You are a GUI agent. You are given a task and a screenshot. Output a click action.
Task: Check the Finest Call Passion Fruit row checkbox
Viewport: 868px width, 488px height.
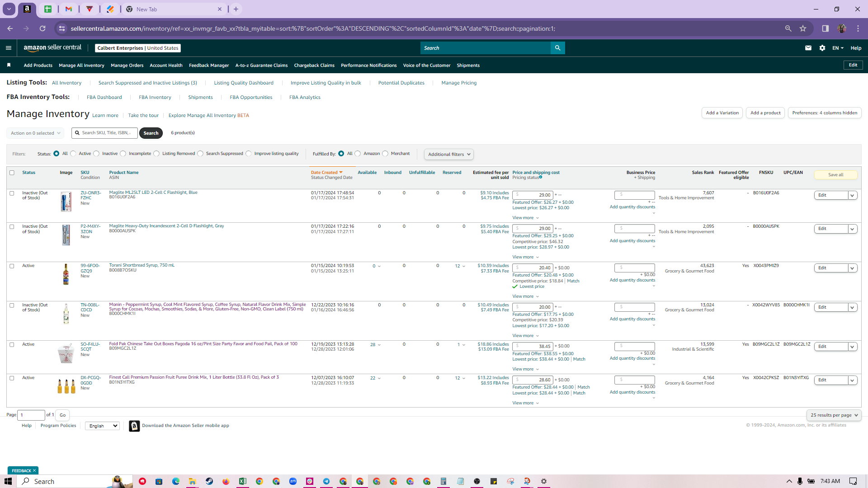pyautogui.click(x=12, y=378)
